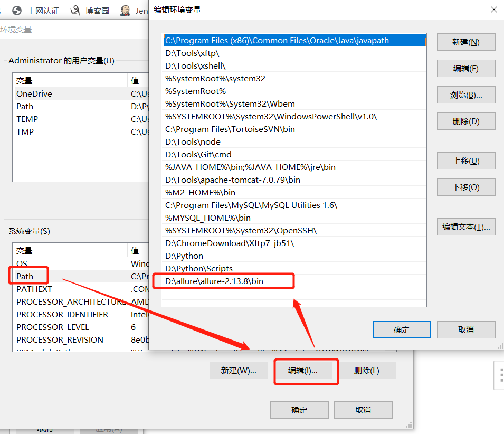This screenshot has height=434, width=504.
Task: Click 值 column header in user variables
Action: click(x=139, y=80)
